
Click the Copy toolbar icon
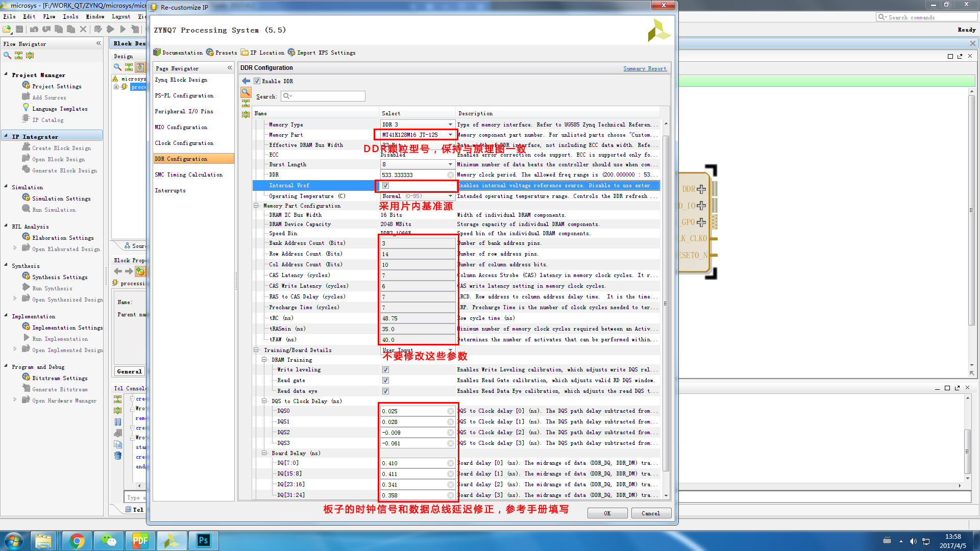(x=59, y=29)
